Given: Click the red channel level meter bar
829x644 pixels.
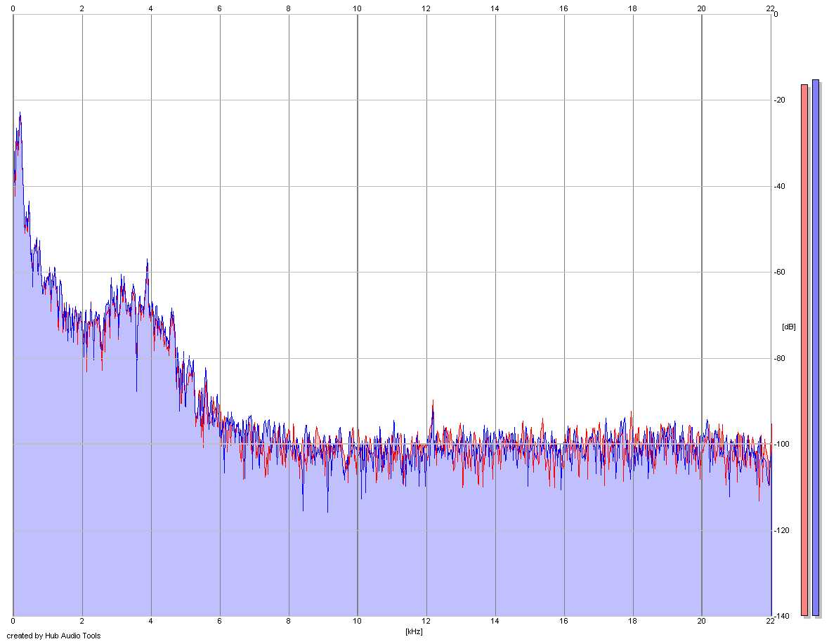Looking at the screenshot, I should (x=804, y=350).
